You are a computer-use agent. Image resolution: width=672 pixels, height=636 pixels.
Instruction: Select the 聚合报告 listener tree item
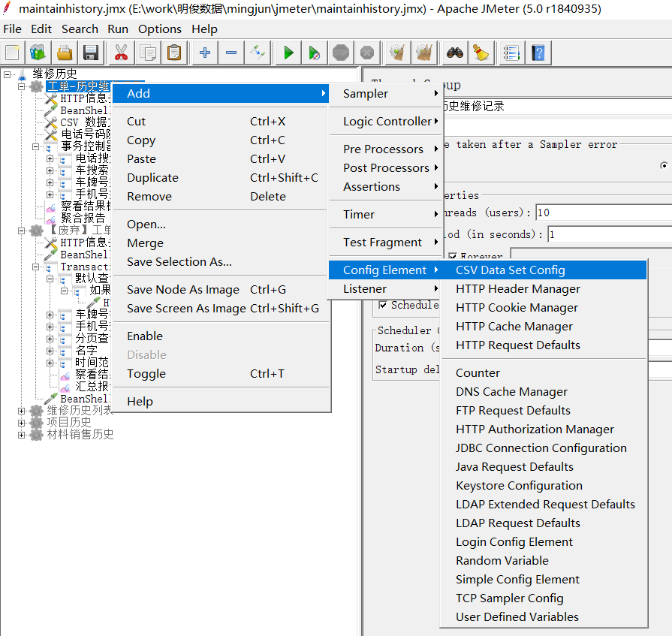click(x=83, y=219)
